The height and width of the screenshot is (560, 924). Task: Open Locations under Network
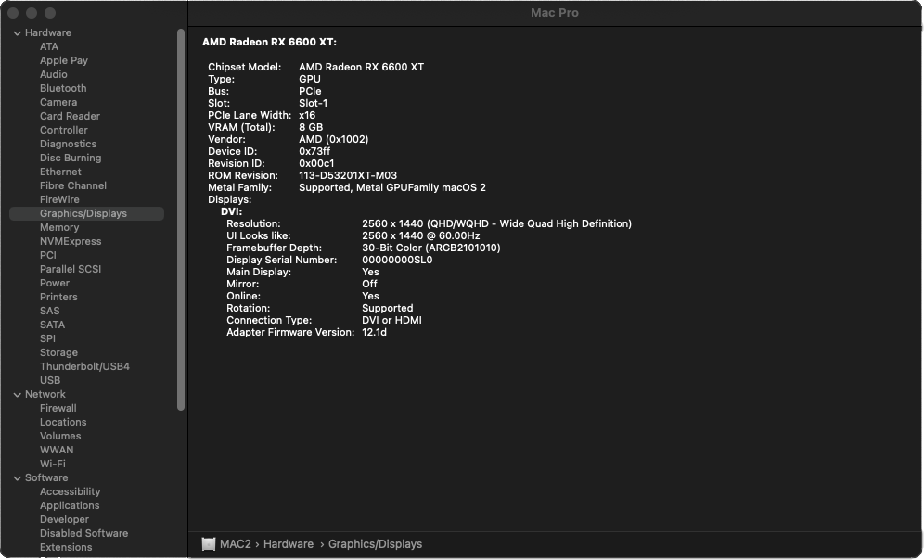[63, 423]
